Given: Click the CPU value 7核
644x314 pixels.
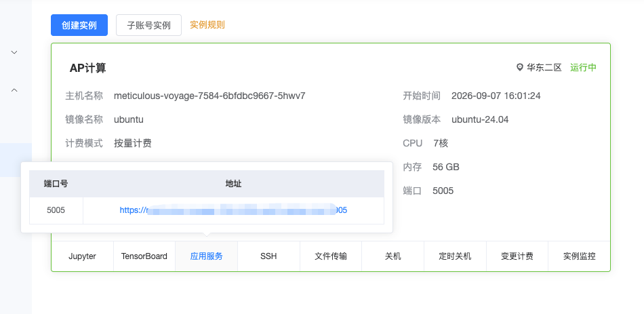Looking at the screenshot, I should pyautogui.click(x=441, y=144).
